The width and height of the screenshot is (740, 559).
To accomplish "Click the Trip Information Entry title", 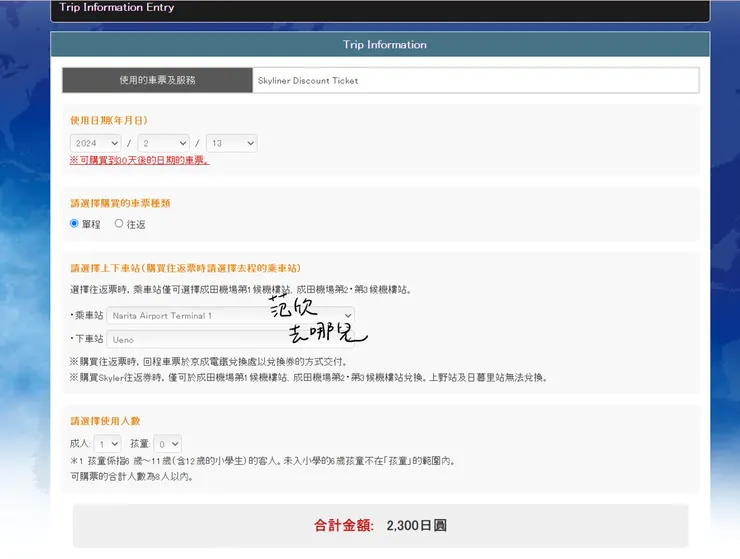I will click(117, 8).
